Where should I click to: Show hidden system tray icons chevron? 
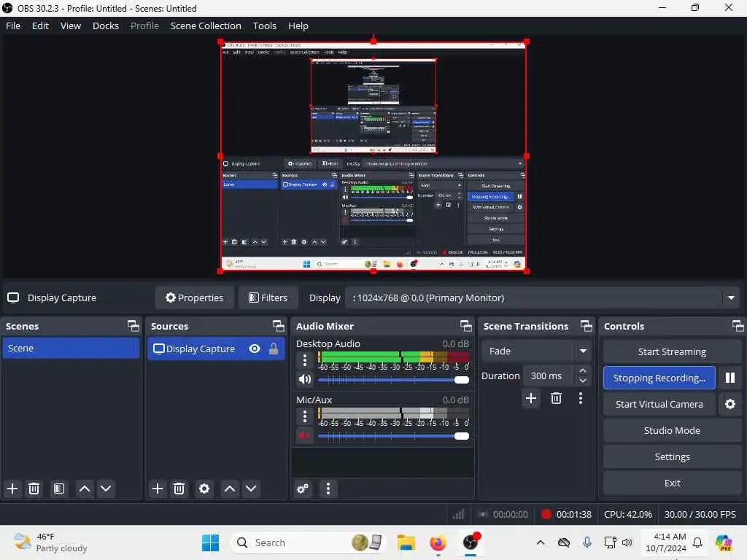[x=541, y=542]
